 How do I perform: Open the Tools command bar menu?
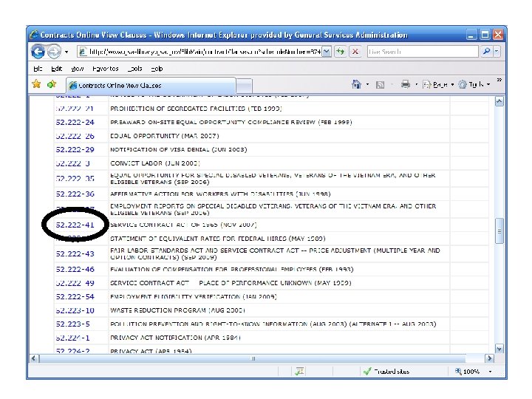tap(474, 84)
